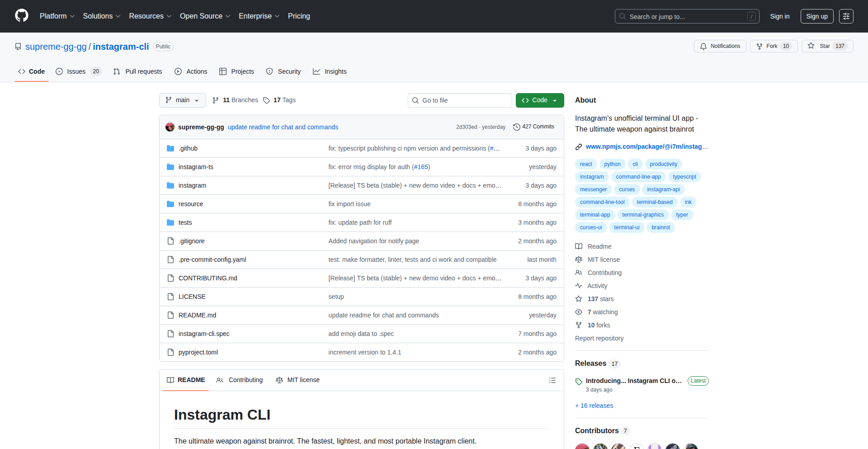Click the tag icon beside 17 Tags
868x449 pixels.
(x=266, y=100)
